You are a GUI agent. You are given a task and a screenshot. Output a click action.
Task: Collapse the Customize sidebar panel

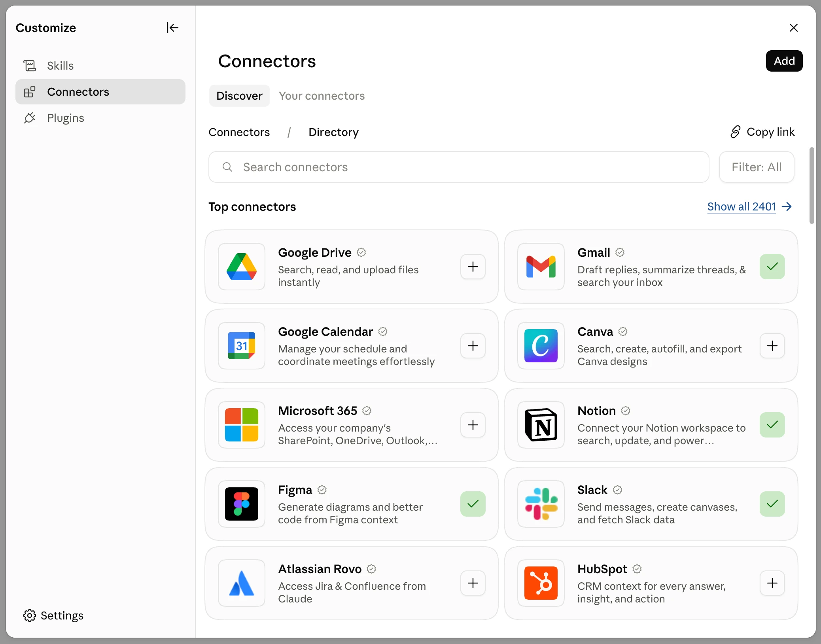172,28
